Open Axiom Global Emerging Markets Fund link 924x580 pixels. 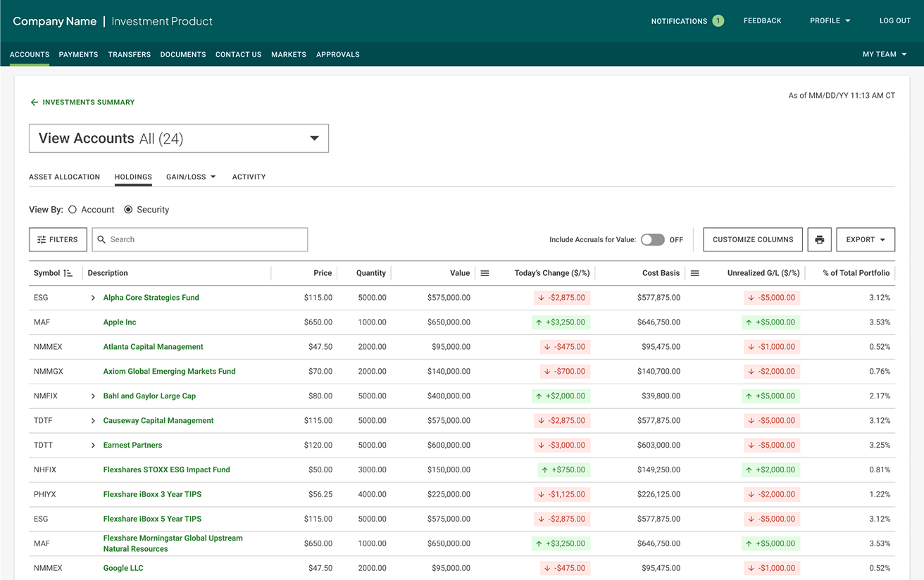click(170, 372)
